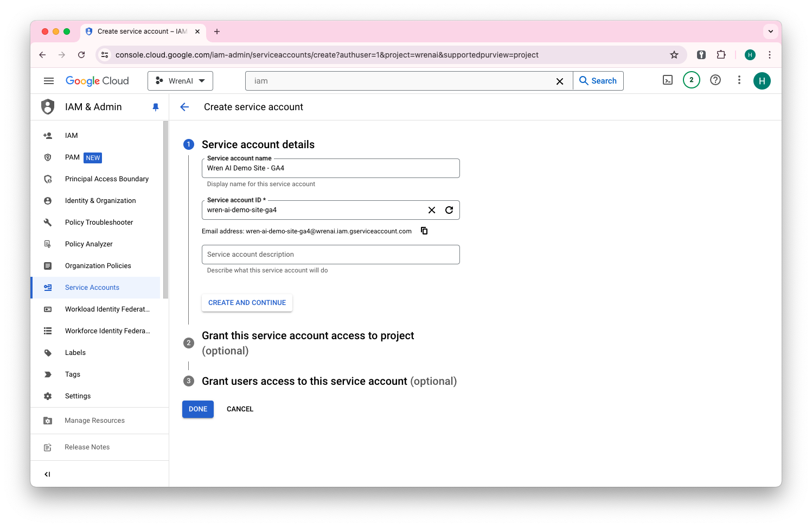View site information icon in address bar
The image size is (812, 527).
click(105, 55)
